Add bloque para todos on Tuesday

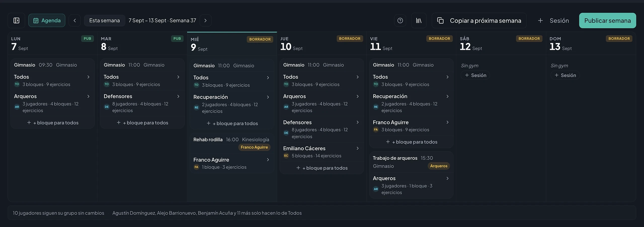coord(142,122)
